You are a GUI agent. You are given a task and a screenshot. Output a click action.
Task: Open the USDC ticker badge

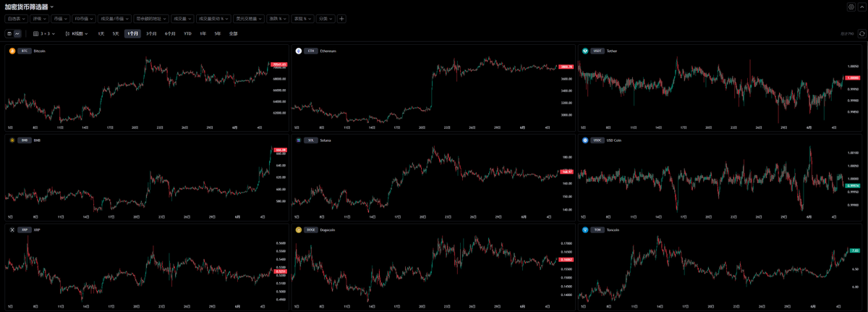(x=597, y=140)
